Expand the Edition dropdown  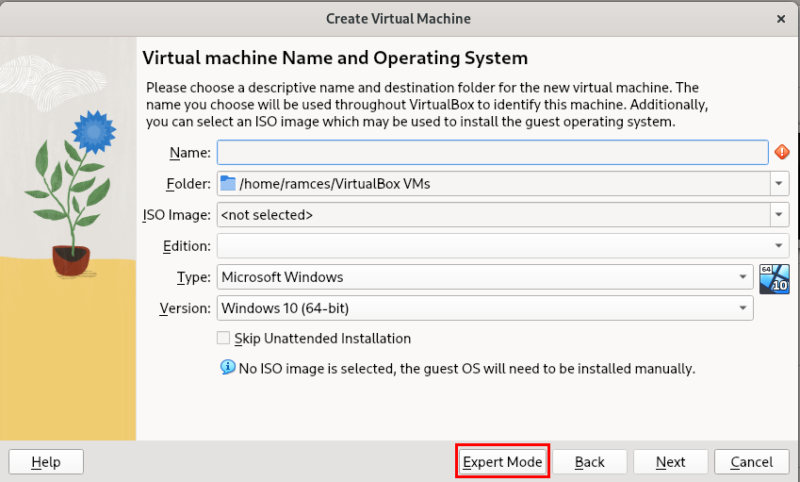[503, 246]
